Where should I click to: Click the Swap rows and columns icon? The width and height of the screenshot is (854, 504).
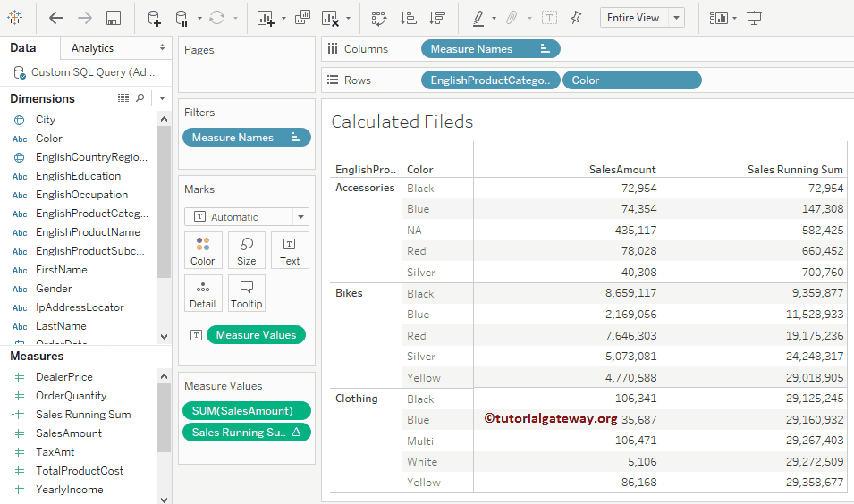(x=378, y=18)
